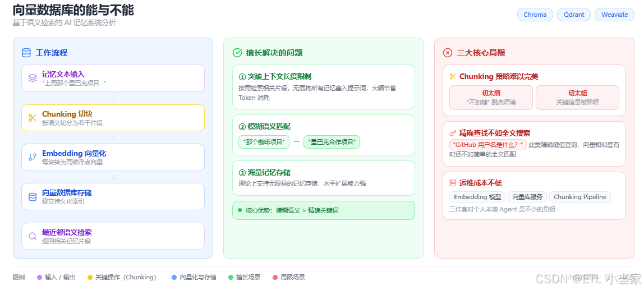This screenshot has width=644, height=290.
Task: Click the scissors icon beside Chunking 策略难以完美
Action: coord(453,76)
